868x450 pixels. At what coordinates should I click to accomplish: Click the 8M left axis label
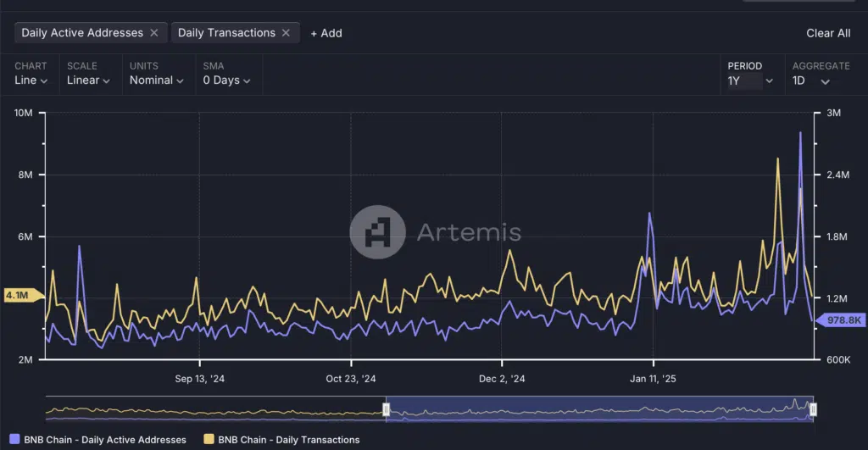tap(25, 175)
